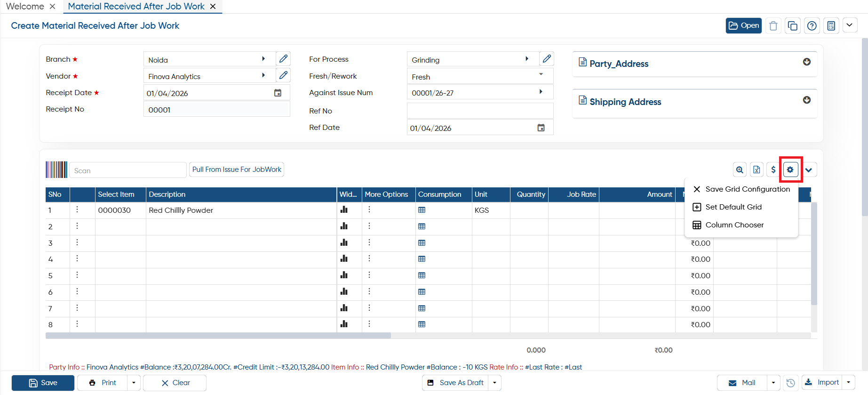
Task: Click the grid settings gear icon
Action: click(x=790, y=169)
